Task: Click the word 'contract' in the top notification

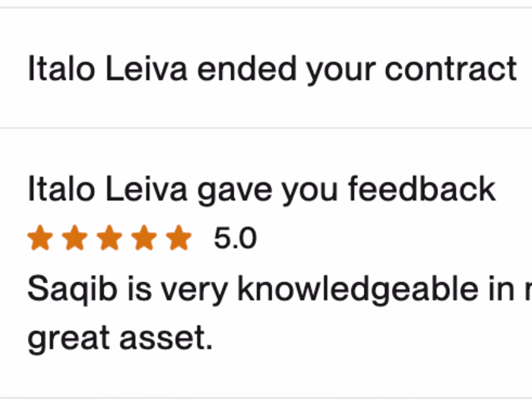Action: click(x=451, y=69)
